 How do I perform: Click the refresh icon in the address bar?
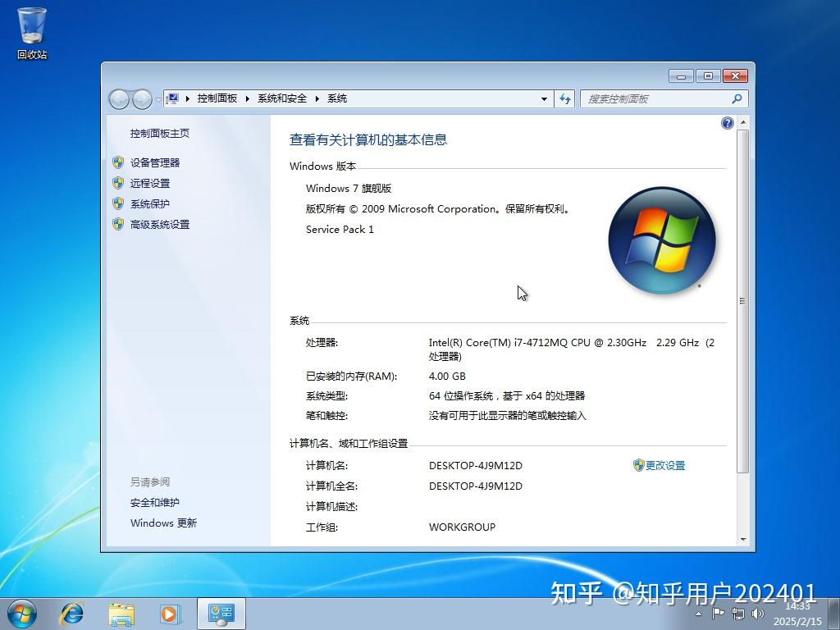[565, 98]
